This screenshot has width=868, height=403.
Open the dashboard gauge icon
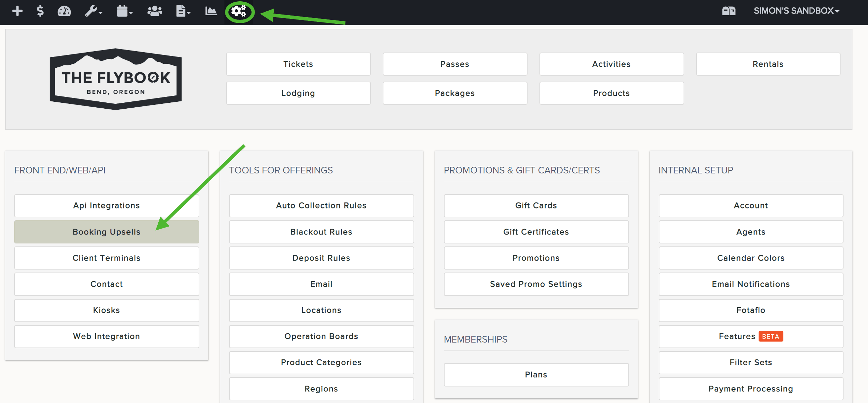pyautogui.click(x=64, y=11)
